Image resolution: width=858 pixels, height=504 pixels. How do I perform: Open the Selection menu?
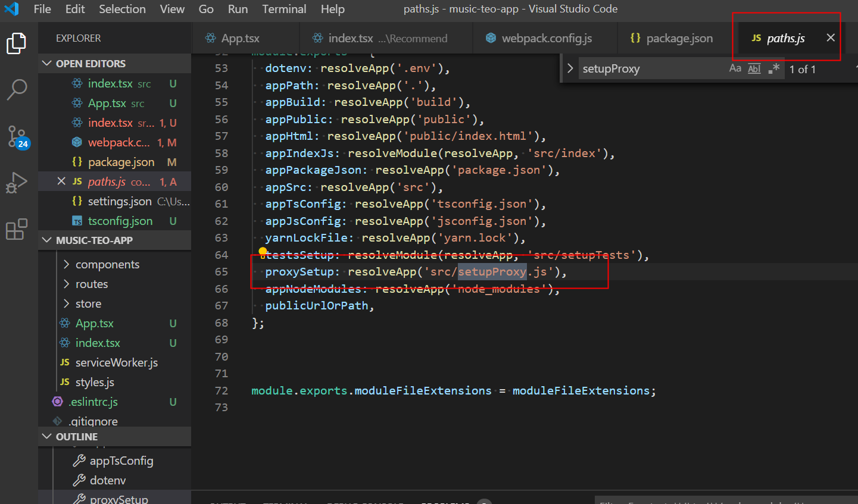tap(122, 9)
